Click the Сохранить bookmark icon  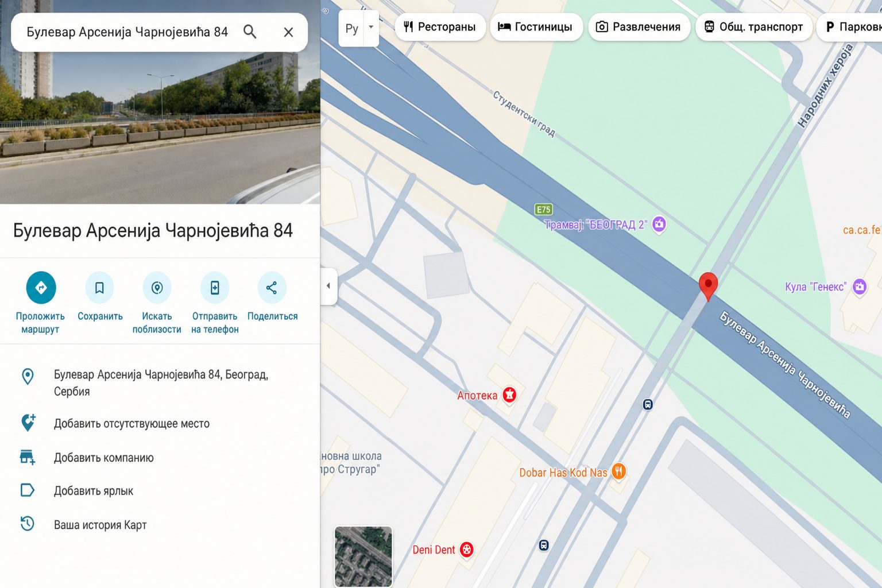[x=99, y=287]
